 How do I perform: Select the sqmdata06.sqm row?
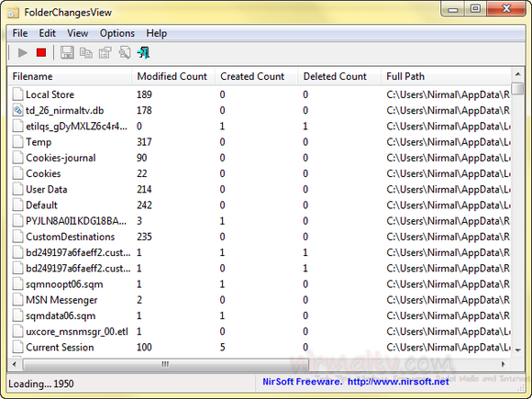[260, 316]
